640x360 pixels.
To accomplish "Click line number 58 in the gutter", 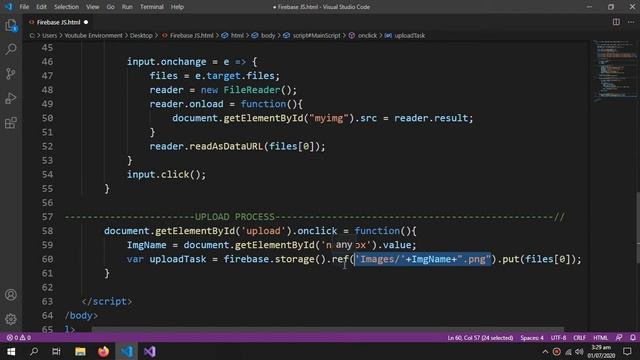I will (x=47, y=231).
